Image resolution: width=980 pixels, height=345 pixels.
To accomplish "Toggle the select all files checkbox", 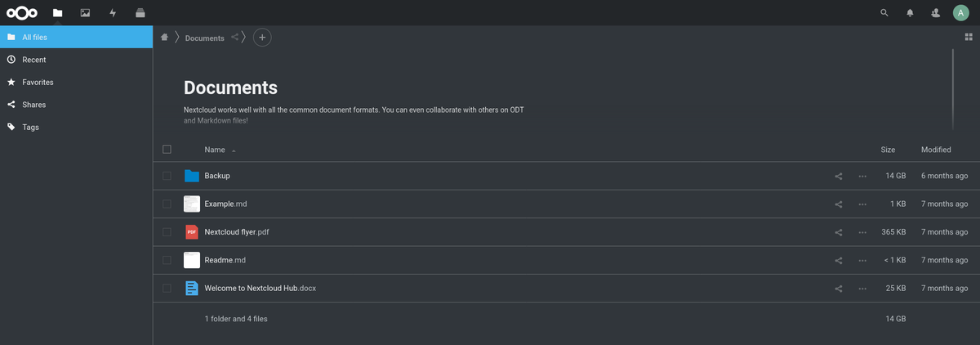I will 167,150.
